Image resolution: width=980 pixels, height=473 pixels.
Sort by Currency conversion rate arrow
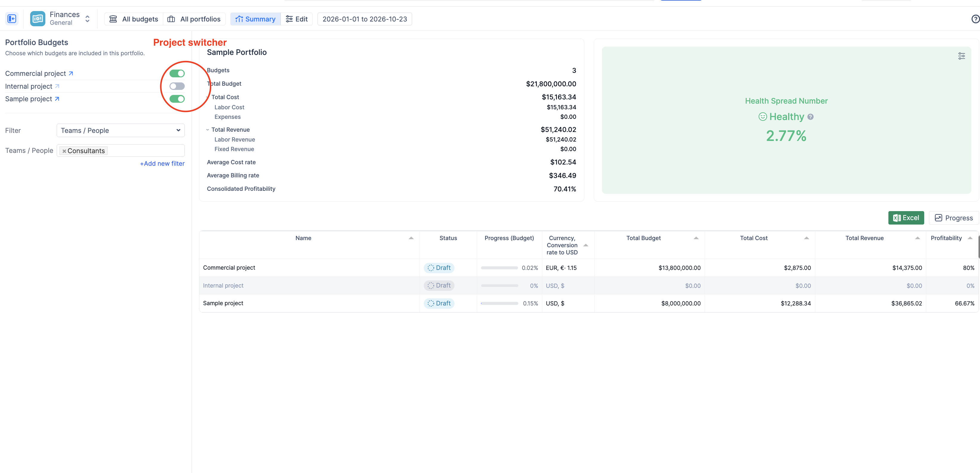(x=585, y=245)
